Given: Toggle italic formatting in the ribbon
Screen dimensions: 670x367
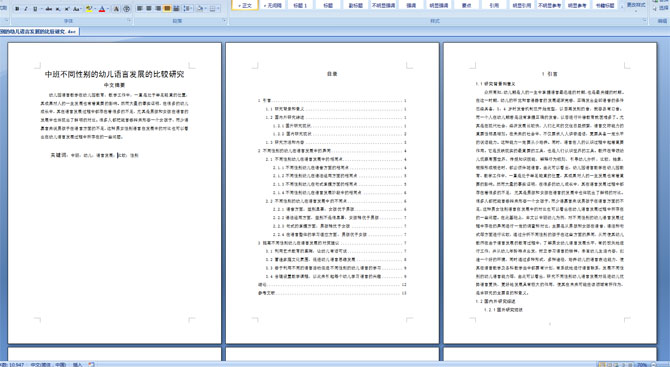Looking at the screenshot, I should (26, 9).
